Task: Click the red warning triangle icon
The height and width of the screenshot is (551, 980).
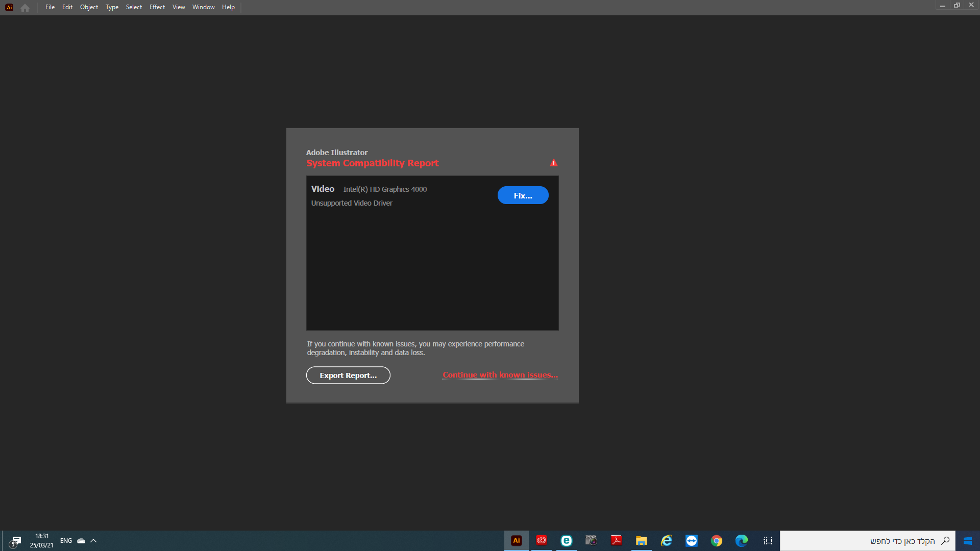Action: [554, 163]
